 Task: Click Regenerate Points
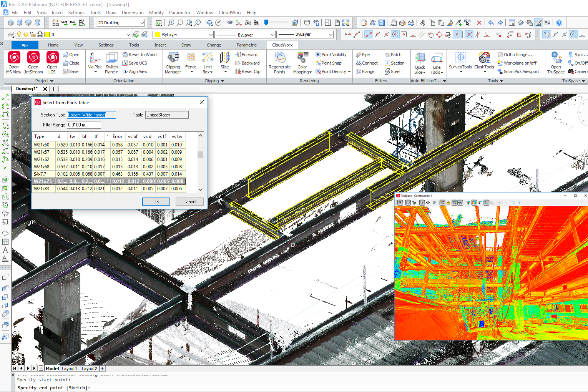280,63
